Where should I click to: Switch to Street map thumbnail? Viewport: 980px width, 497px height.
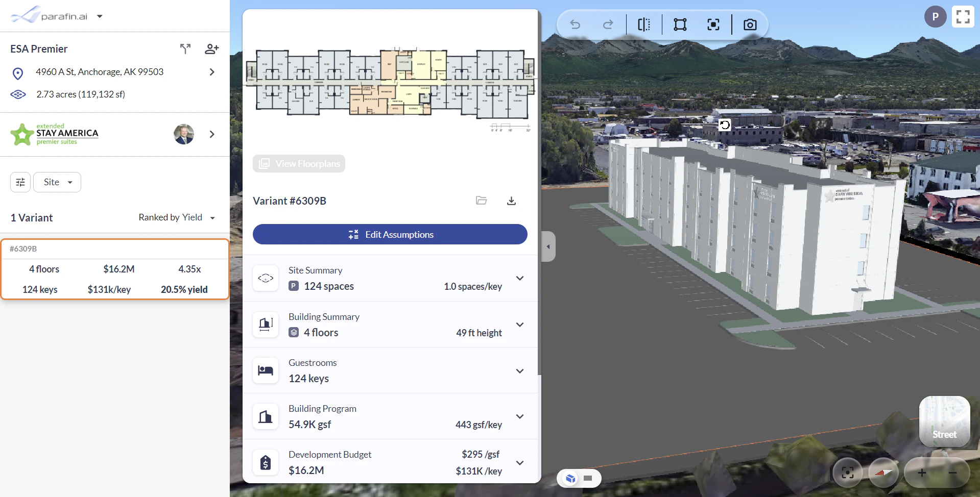click(x=944, y=421)
